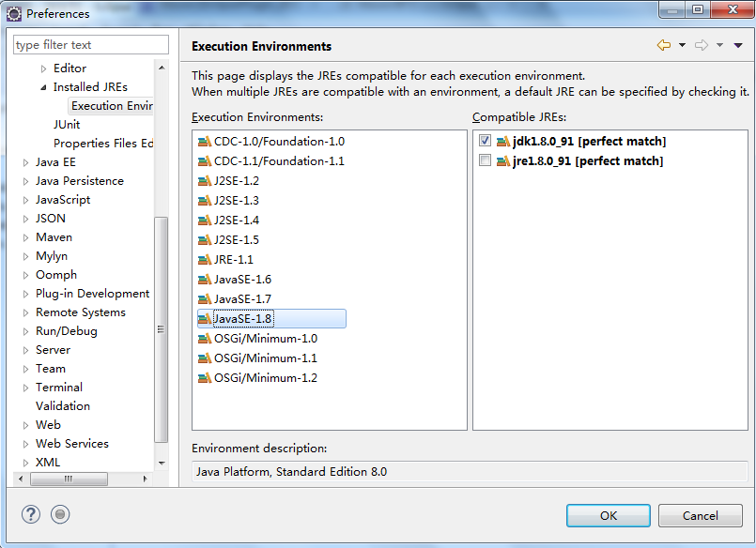Open the page view menu dropdown
Image resolution: width=756 pixels, height=548 pixels.
[x=737, y=45]
